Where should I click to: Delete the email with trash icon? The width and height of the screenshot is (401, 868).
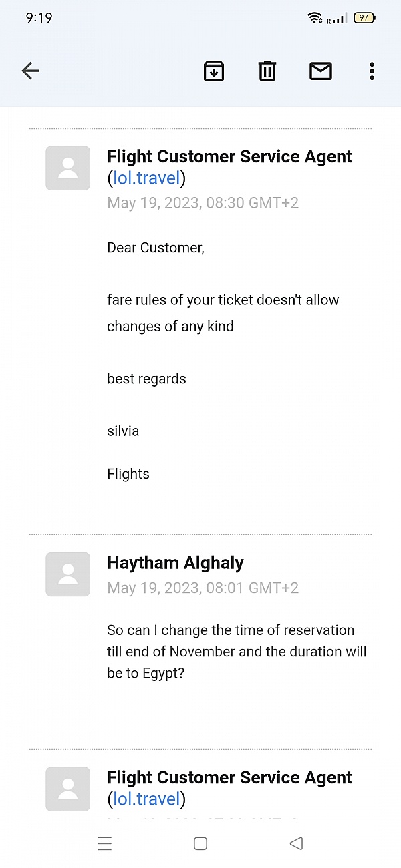[x=267, y=71]
